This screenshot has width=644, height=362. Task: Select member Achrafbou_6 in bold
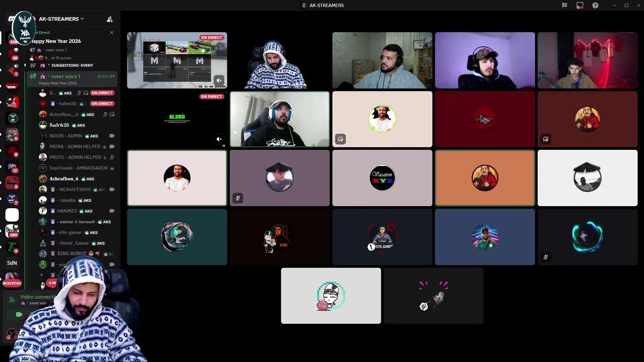pos(76,178)
